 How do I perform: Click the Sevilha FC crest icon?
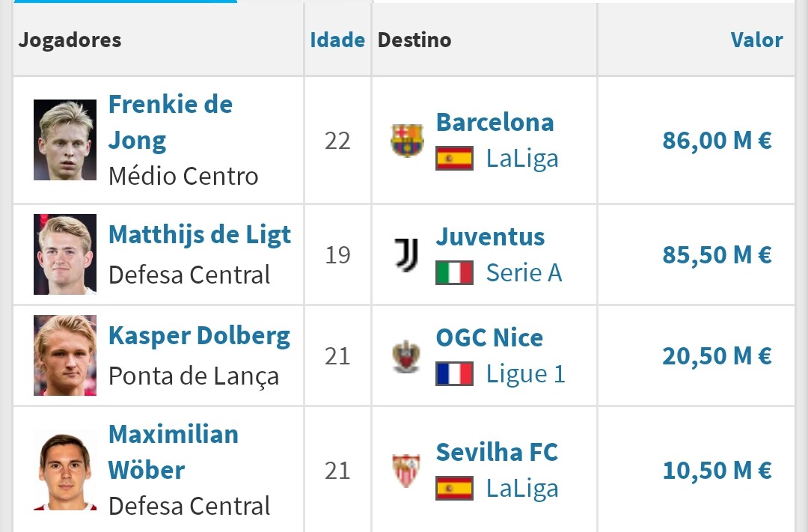coord(406,470)
